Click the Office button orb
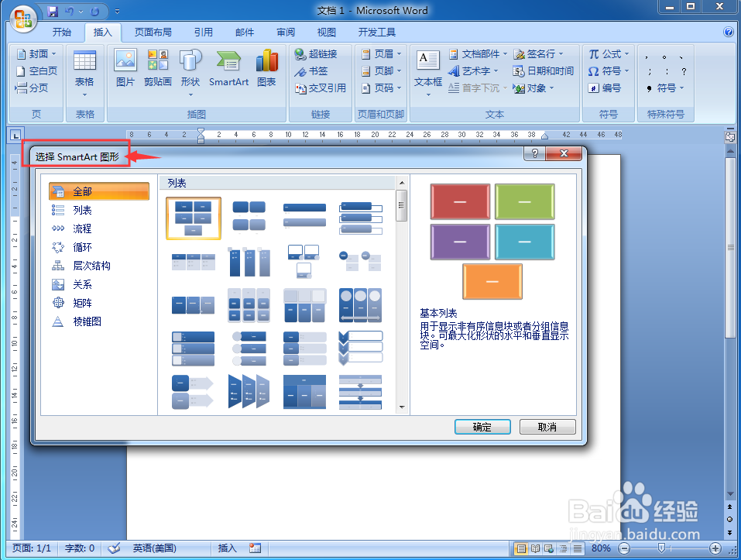This screenshot has width=741, height=560. [x=23, y=19]
